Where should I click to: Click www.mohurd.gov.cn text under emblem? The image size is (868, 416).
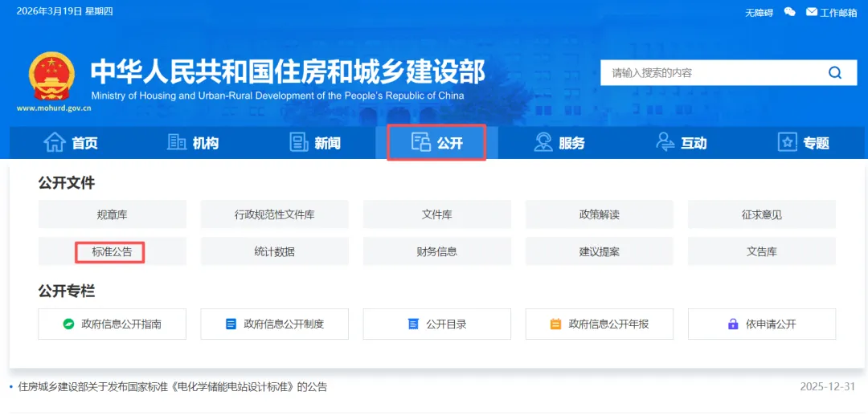pos(54,108)
